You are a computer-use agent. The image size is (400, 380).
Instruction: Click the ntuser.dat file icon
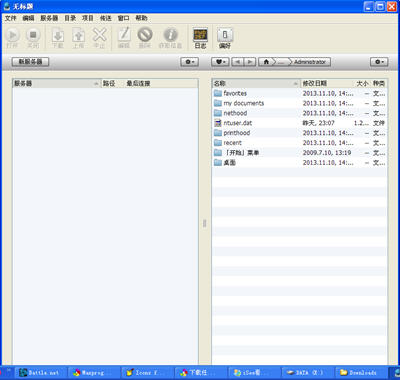[218, 123]
